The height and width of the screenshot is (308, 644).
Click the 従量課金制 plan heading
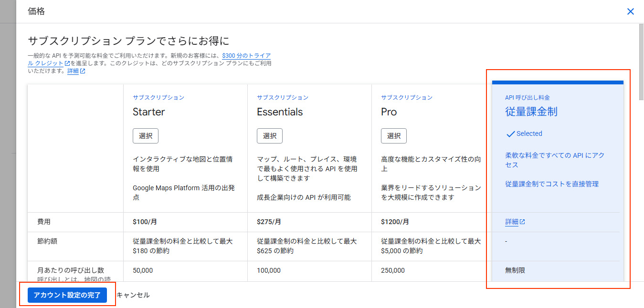[x=531, y=112]
